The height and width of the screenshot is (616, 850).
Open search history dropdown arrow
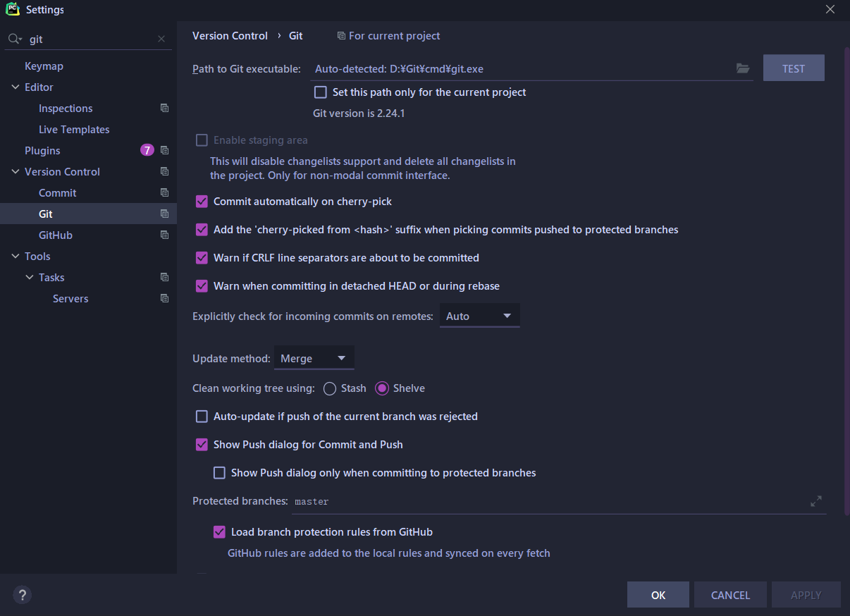click(21, 40)
